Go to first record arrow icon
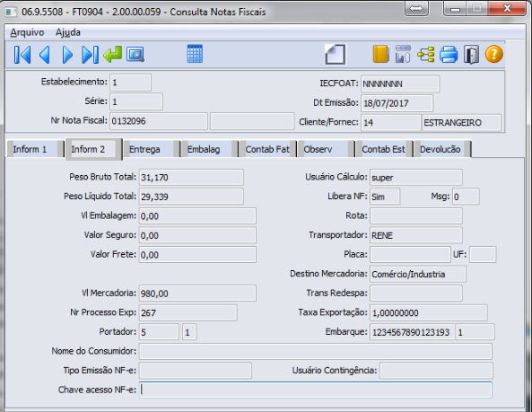 coord(22,54)
